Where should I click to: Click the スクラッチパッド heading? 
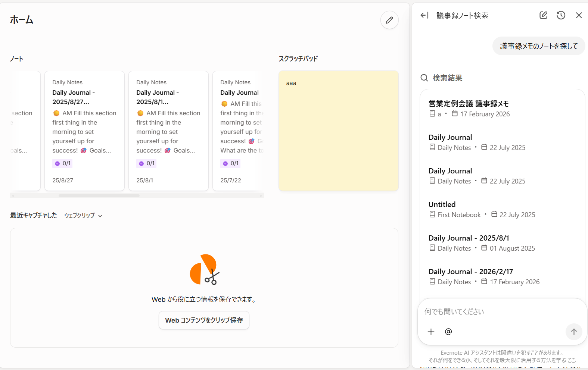(298, 59)
